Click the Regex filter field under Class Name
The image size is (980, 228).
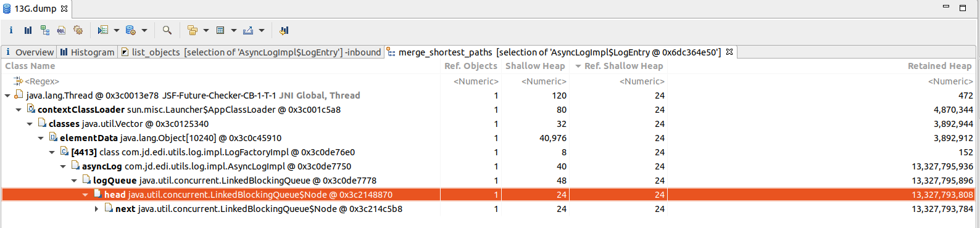coord(42,81)
